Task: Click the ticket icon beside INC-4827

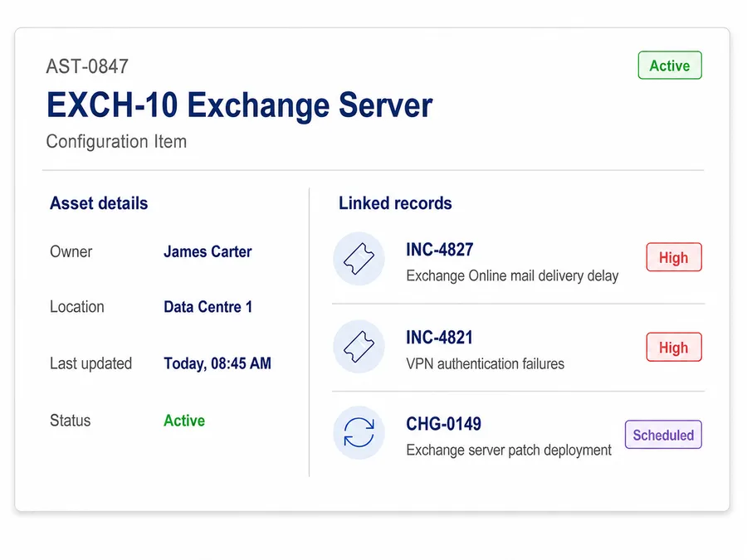Action: coord(359,259)
